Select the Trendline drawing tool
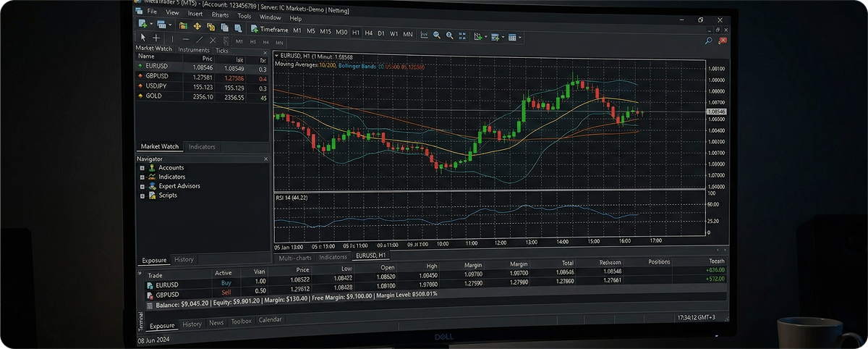Screen dimensions: 868x349 pyautogui.click(x=199, y=40)
